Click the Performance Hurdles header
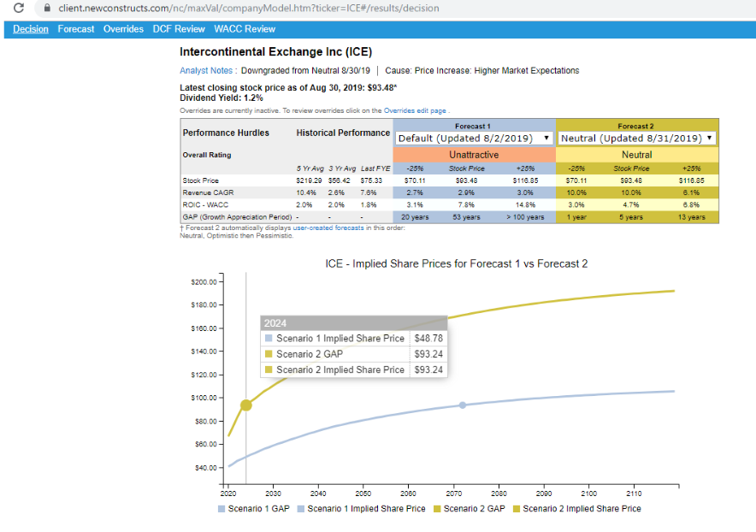The height and width of the screenshot is (532, 756). point(226,133)
